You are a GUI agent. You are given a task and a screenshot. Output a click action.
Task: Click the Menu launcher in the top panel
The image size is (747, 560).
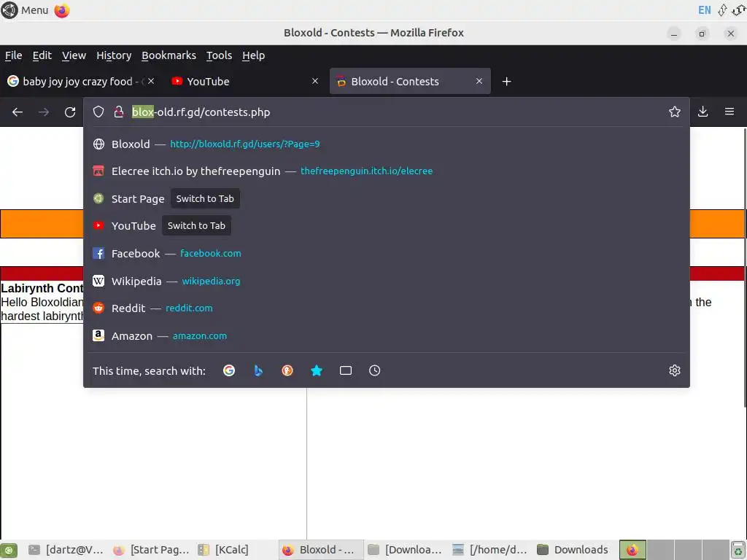[25, 10]
